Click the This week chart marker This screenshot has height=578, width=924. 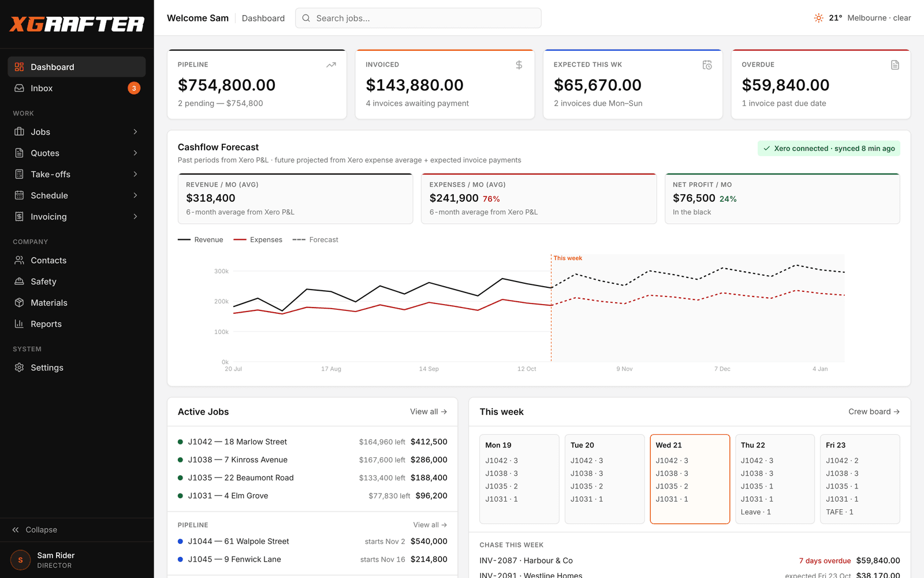568,258
